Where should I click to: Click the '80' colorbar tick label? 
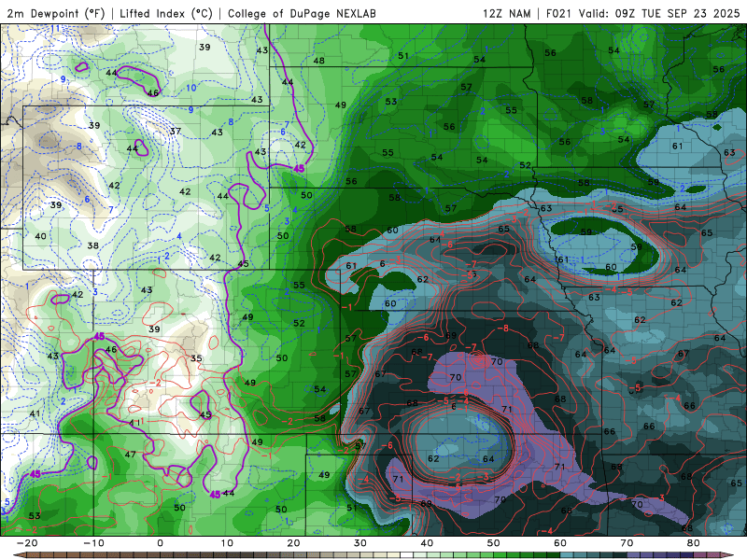coord(694,543)
